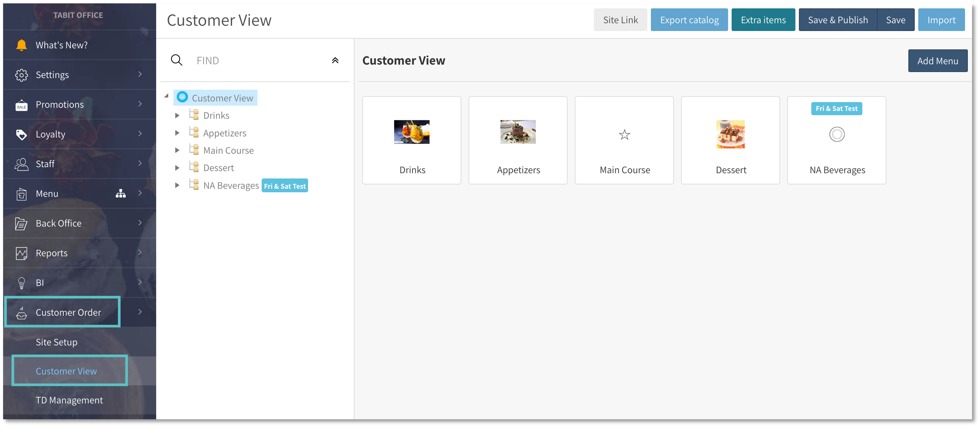Click the What's New bell icon
Screen dimensions: 980x428
(x=21, y=45)
